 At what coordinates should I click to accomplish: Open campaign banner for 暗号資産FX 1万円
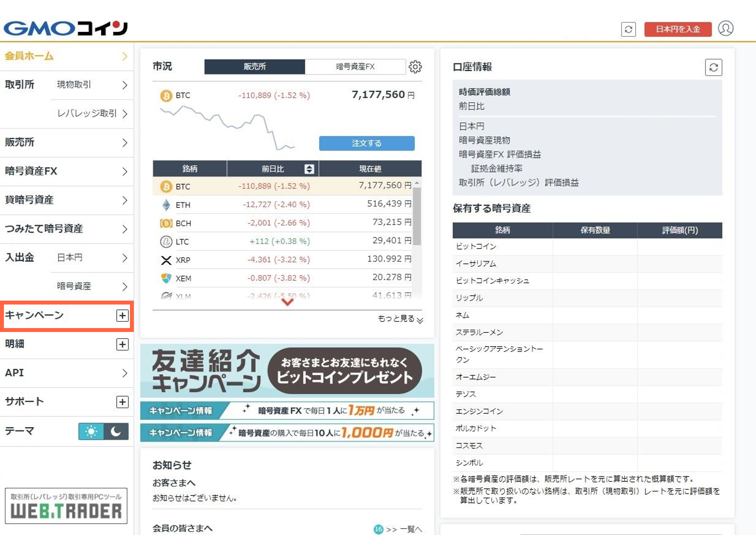(x=287, y=410)
